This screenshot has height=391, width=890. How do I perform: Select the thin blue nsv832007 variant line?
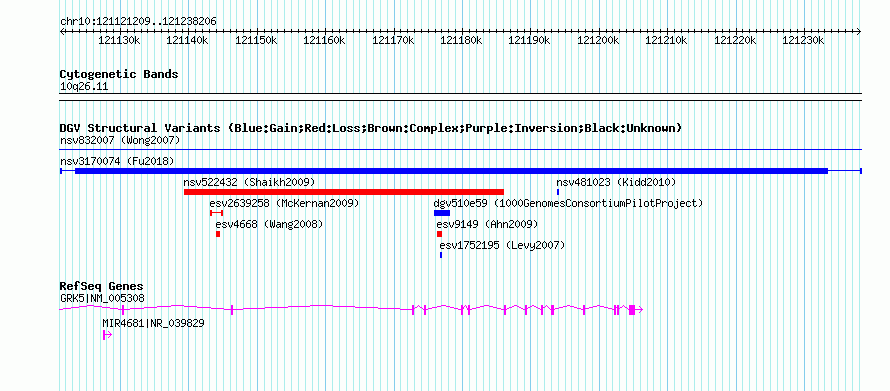point(460,150)
